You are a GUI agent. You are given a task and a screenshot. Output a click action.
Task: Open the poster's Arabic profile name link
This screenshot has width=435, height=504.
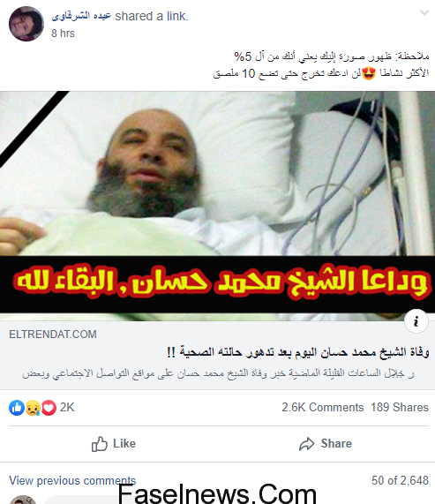coord(81,16)
